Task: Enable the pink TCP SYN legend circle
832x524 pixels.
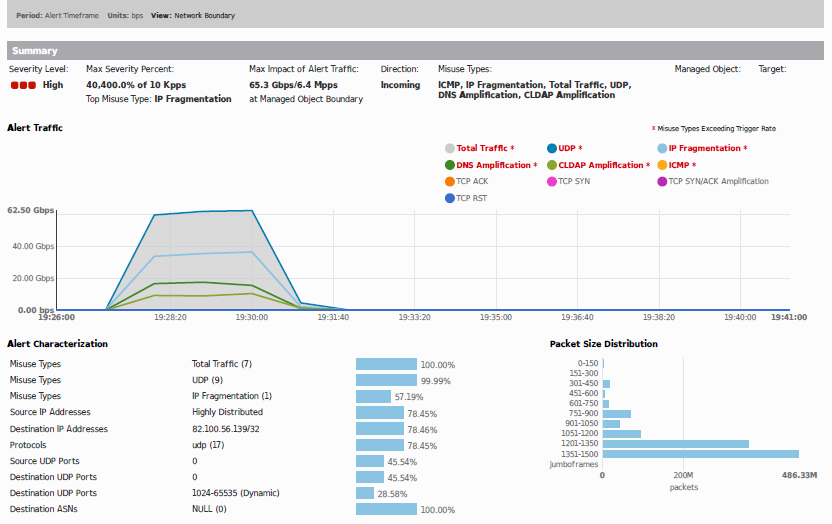Action: coord(552,182)
